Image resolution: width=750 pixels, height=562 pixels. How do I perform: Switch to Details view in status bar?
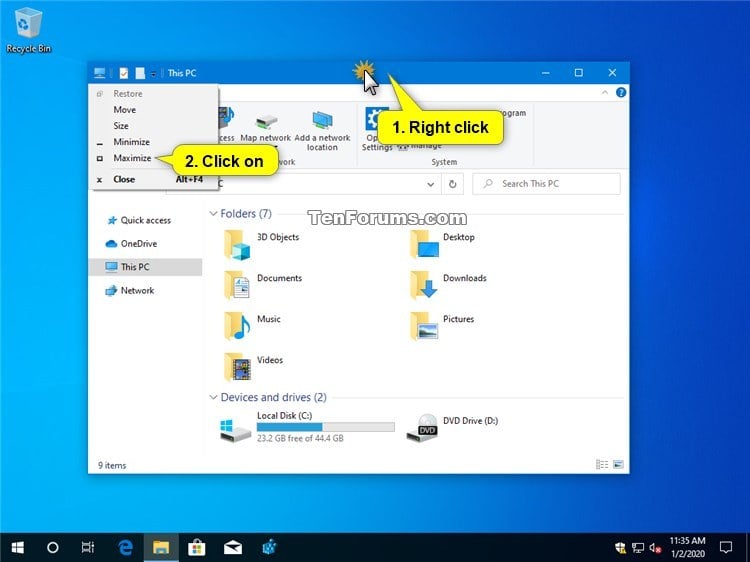(602, 464)
